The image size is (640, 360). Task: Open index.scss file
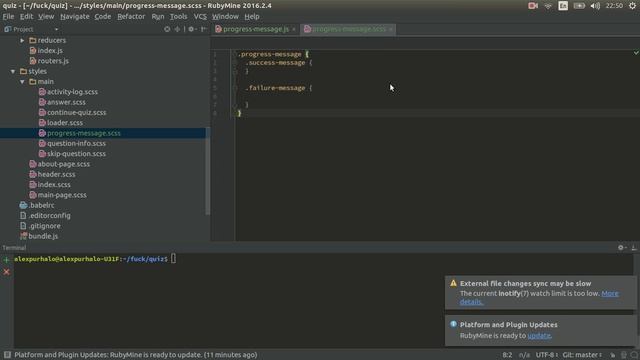tap(50, 184)
